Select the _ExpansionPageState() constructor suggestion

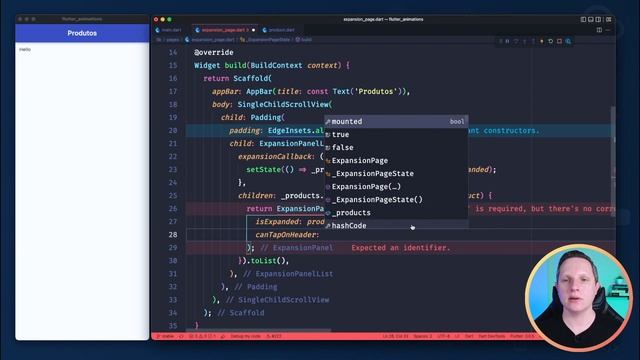click(x=396, y=200)
